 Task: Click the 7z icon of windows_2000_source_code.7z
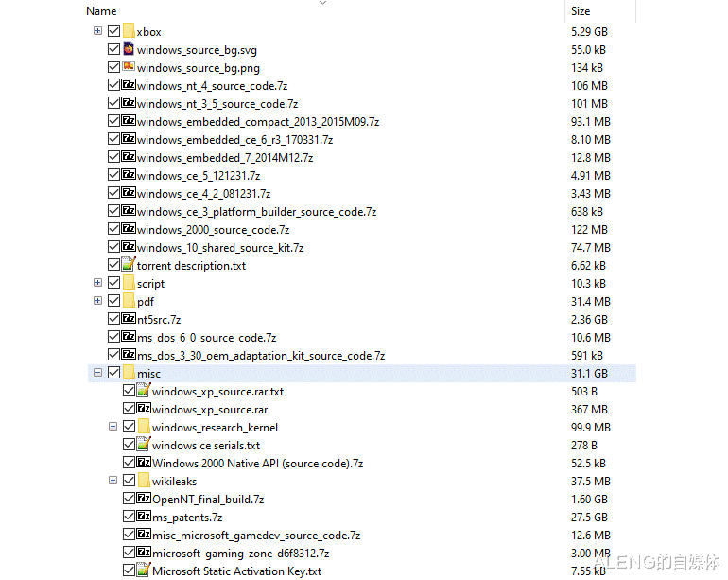[x=129, y=229]
